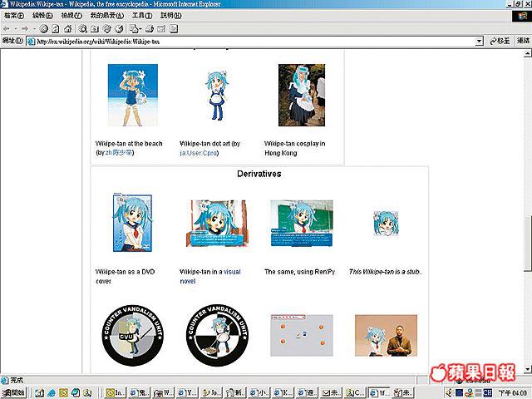The height and width of the screenshot is (399, 532).
Task: Click the Stop loading toolbar icon
Action: click(44, 28)
